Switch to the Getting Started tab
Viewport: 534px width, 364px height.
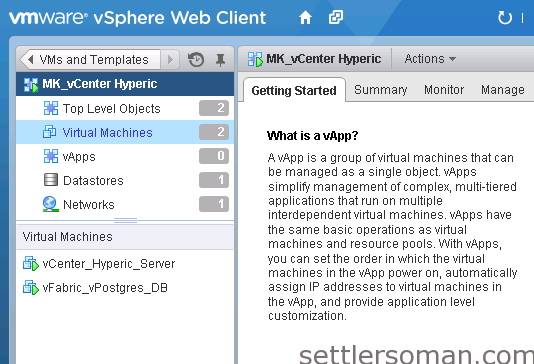[x=294, y=91]
